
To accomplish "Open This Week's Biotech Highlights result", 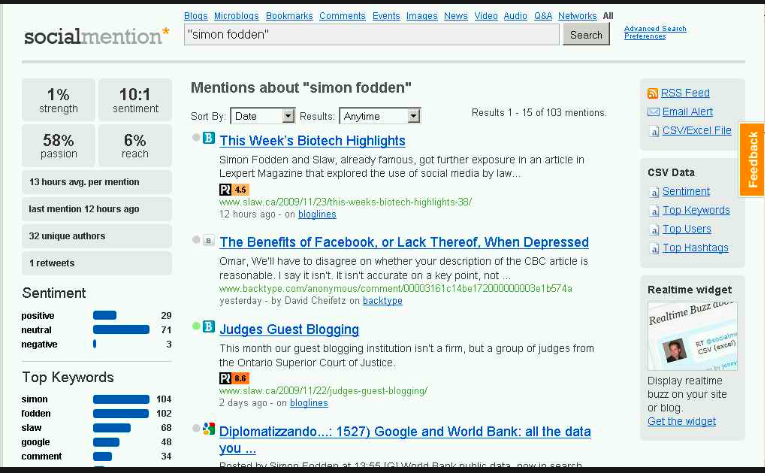I will [x=312, y=141].
